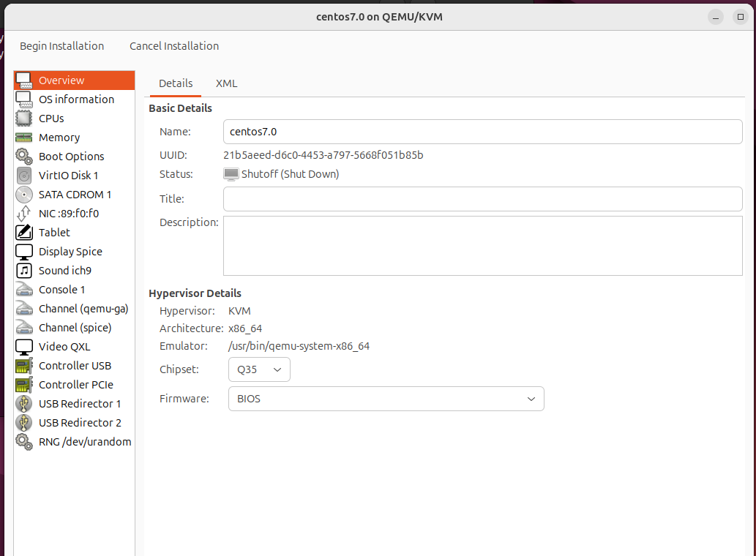Select the OS information row label

pyautogui.click(x=76, y=99)
